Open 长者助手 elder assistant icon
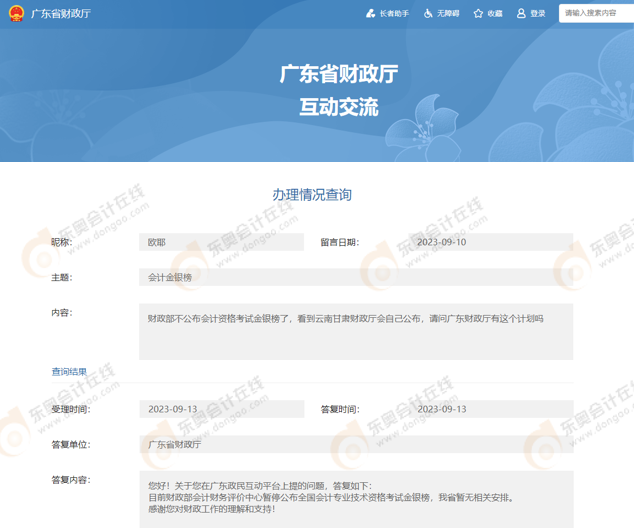The height and width of the screenshot is (530, 634). (x=371, y=14)
